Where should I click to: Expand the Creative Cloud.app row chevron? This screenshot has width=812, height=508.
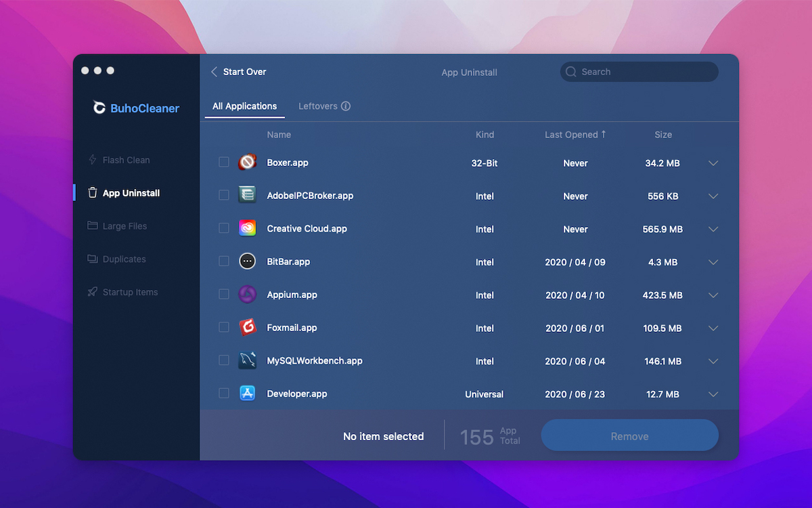[x=713, y=229]
